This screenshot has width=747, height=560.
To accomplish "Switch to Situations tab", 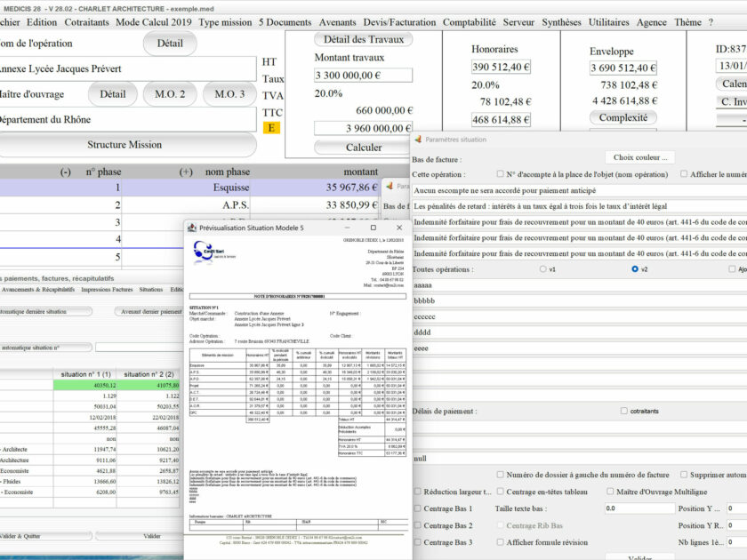I will click(151, 290).
